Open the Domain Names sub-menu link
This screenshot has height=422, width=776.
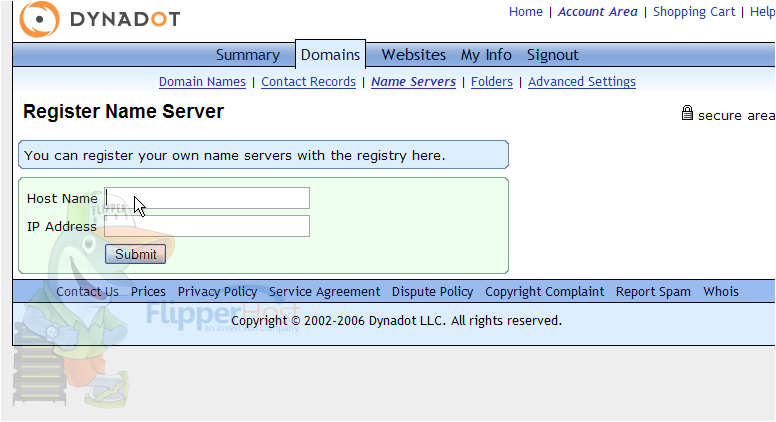pyautogui.click(x=202, y=82)
